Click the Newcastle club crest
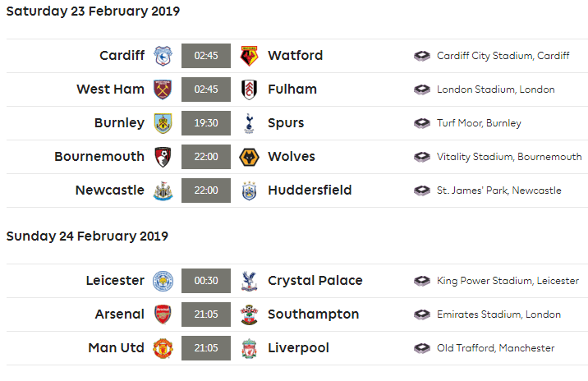Screen dimensions: 588x381 tap(162, 190)
